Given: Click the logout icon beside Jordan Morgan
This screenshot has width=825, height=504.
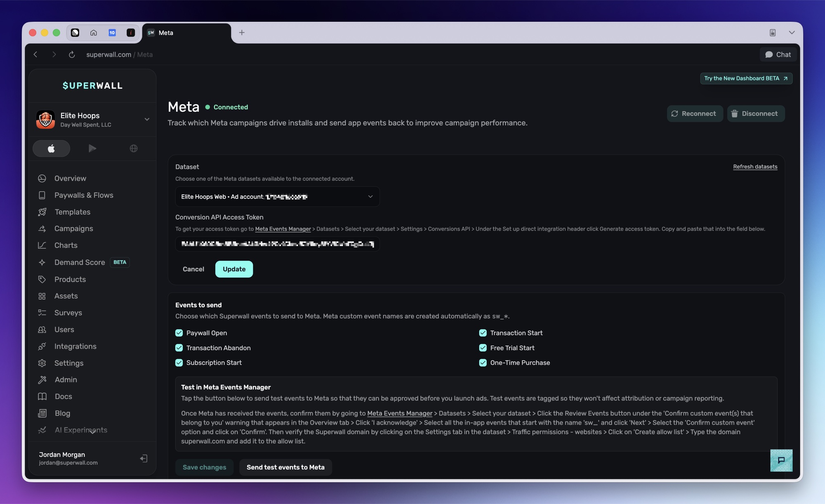Looking at the screenshot, I should [144, 459].
